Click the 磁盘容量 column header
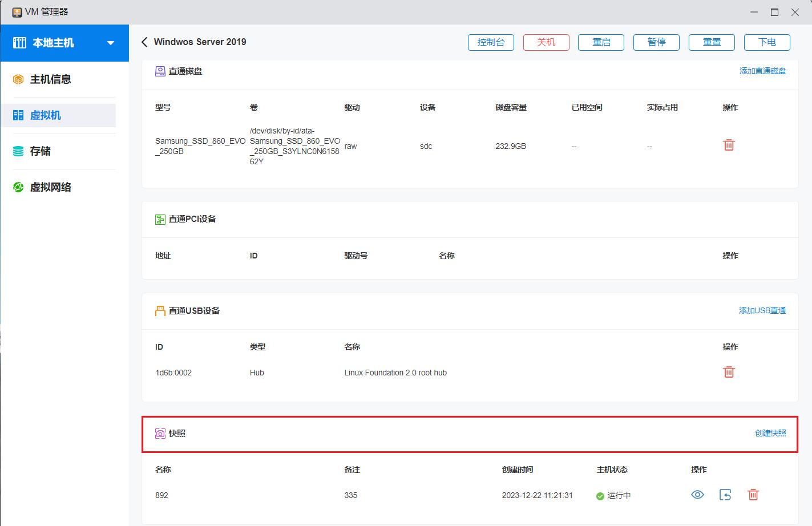The image size is (812, 526). click(x=511, y=107)
